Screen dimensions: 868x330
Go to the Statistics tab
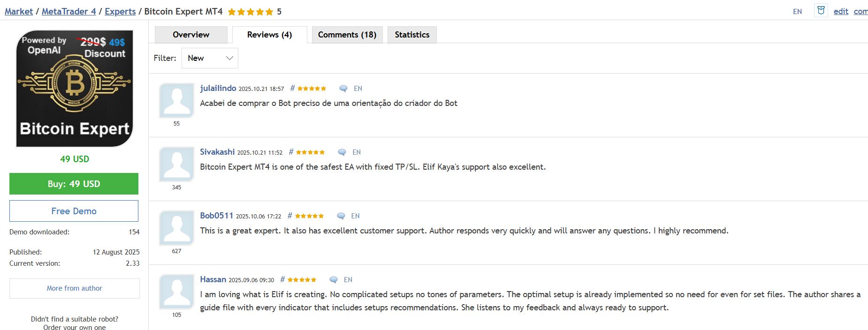point(412,35)
